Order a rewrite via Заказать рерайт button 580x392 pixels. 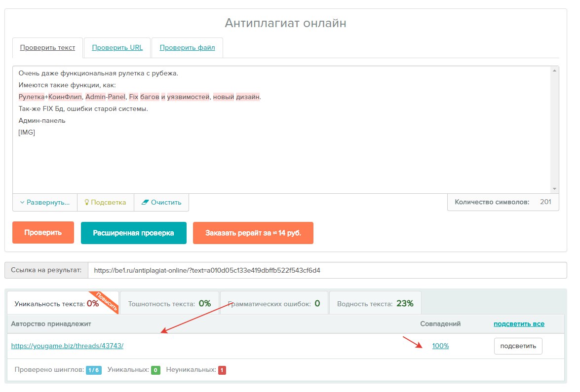pyautogui.click(x=253, y=233)
